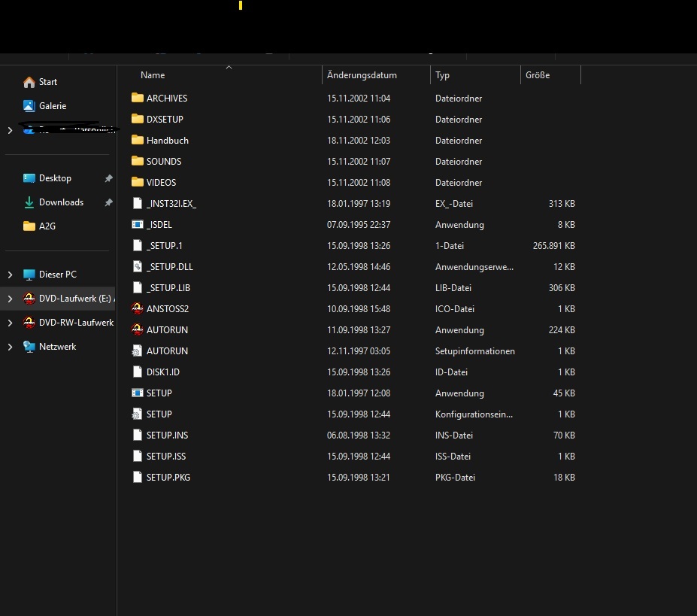
Task: Click the AUTORUN setup information file icon
Action: tap(137, 351)
